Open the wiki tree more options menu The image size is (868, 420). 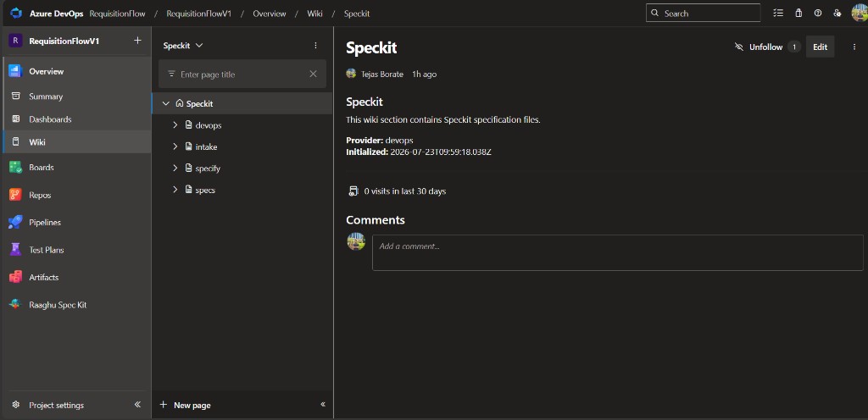tap(315, 46)
